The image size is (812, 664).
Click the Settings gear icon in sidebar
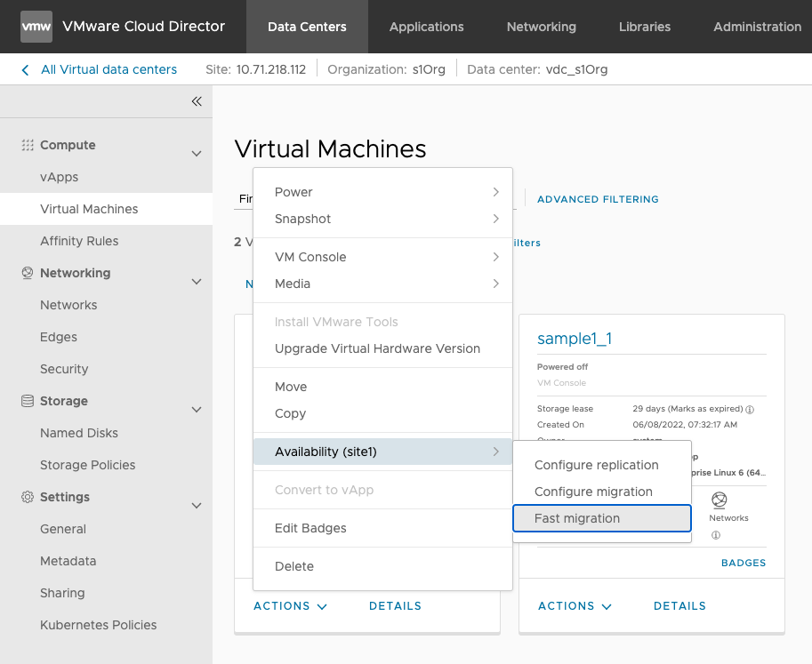(x=28, y=497)
